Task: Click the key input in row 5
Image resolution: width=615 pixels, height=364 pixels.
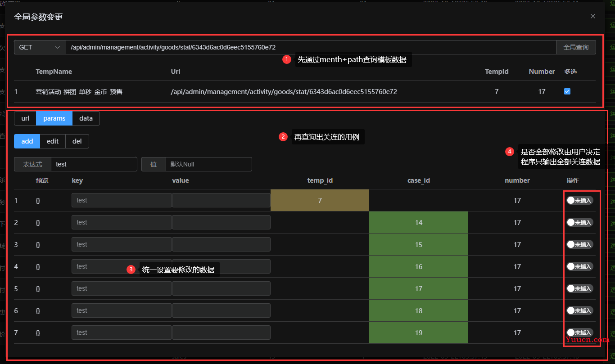Action: tap(122, 288)
